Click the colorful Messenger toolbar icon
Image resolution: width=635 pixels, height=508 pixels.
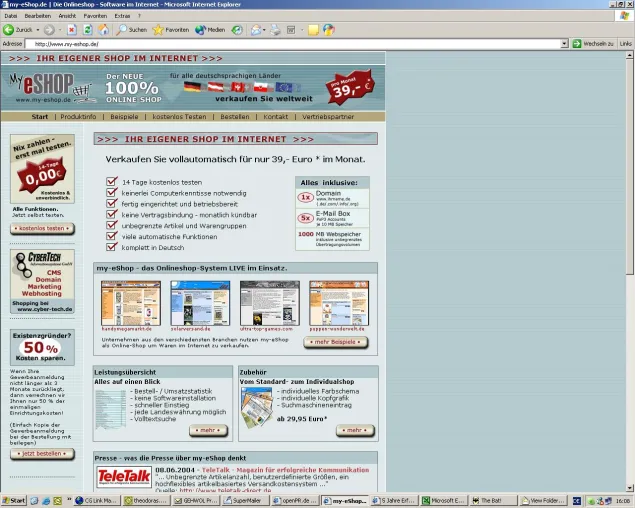coord(329,30)
